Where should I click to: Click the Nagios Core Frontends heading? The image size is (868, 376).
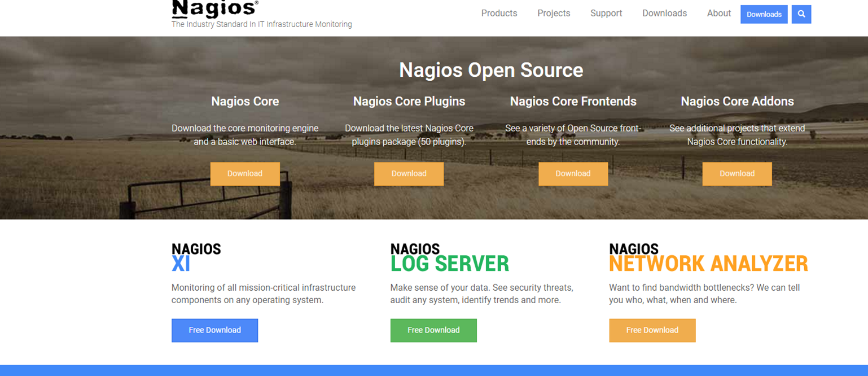point(573,102)
